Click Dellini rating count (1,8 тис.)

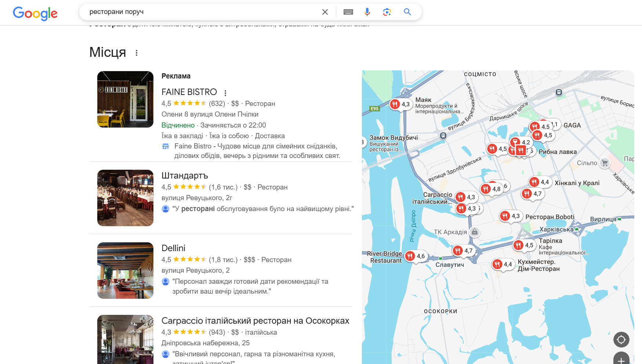point(223,260)
